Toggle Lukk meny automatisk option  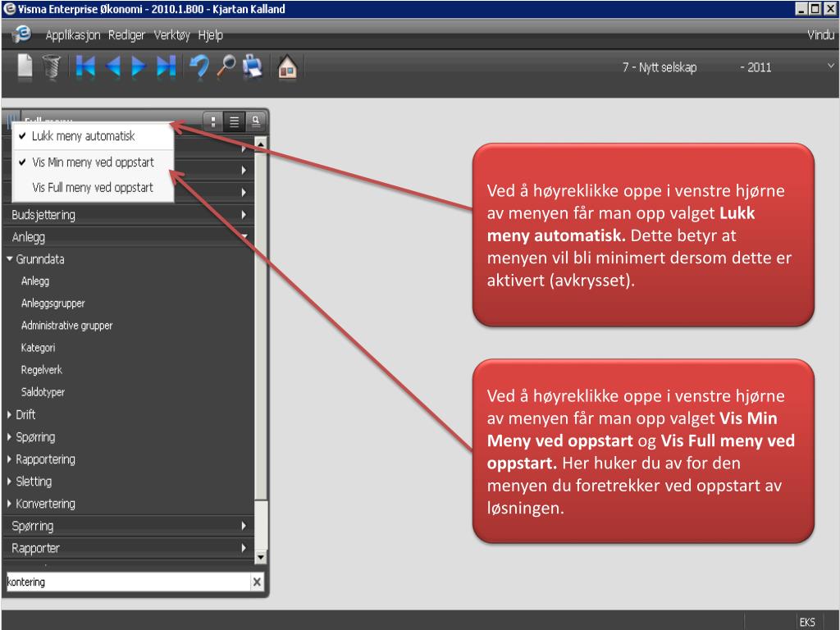[94, 136]
